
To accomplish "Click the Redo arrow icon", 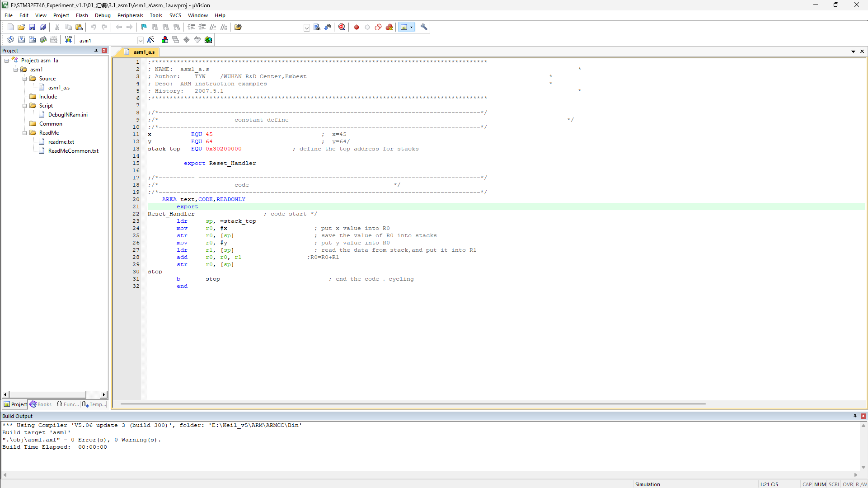I will 104,27.
